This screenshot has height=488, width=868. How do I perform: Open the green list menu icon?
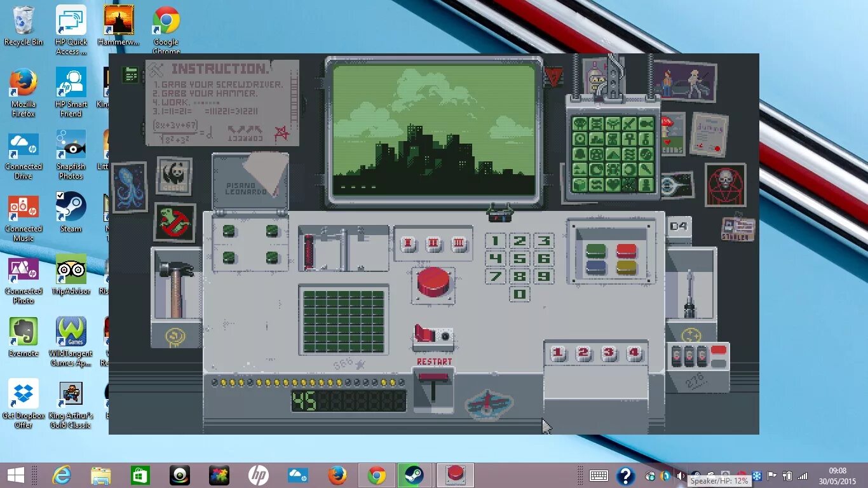pos(131,76)
